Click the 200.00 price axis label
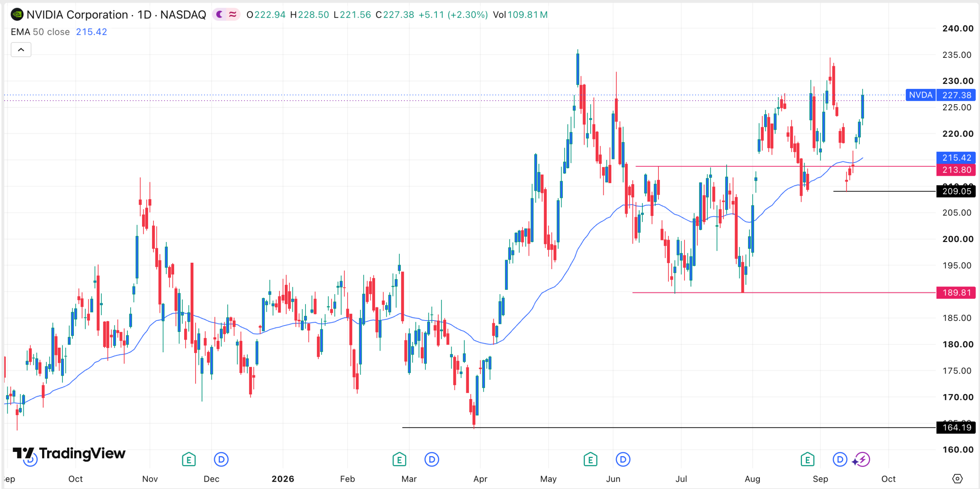 tap(958, 239)
